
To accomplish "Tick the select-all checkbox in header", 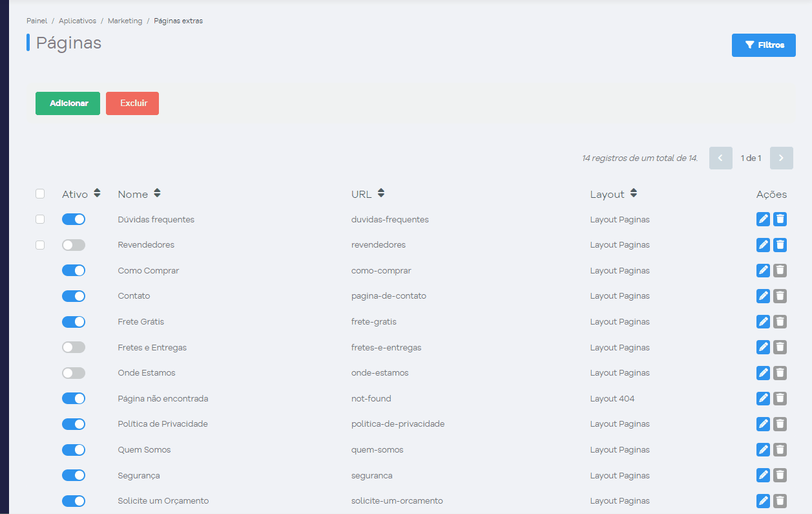I will tap(40, 194).
